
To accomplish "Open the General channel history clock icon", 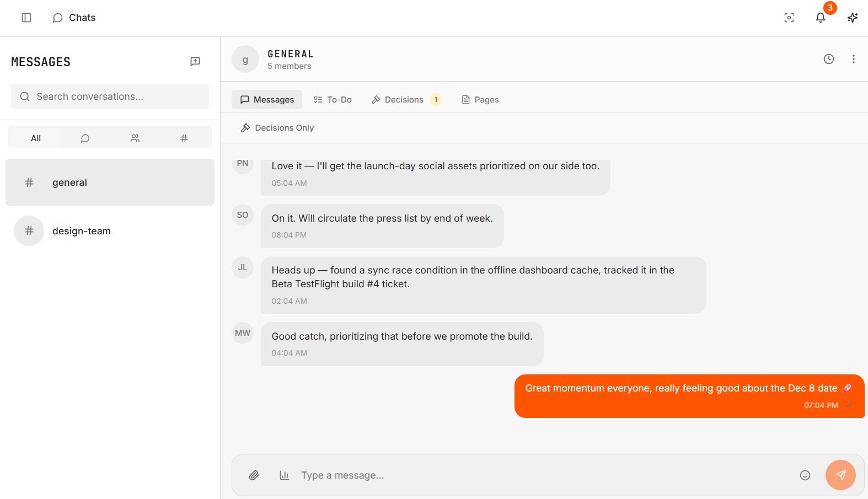I will tap(829, 59).
